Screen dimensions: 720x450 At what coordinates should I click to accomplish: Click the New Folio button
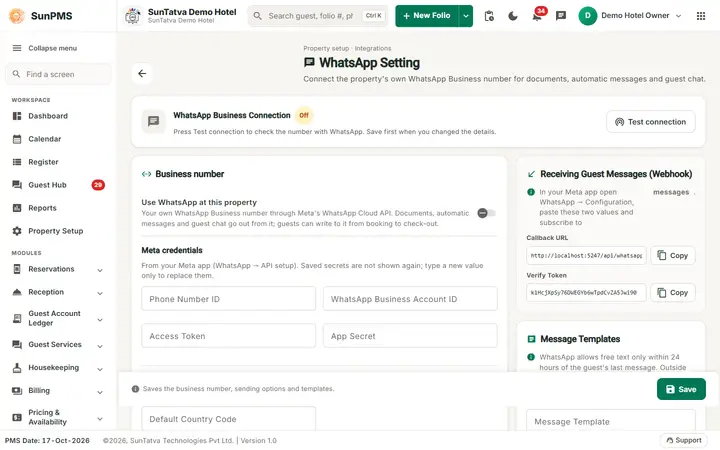point(427,16)
